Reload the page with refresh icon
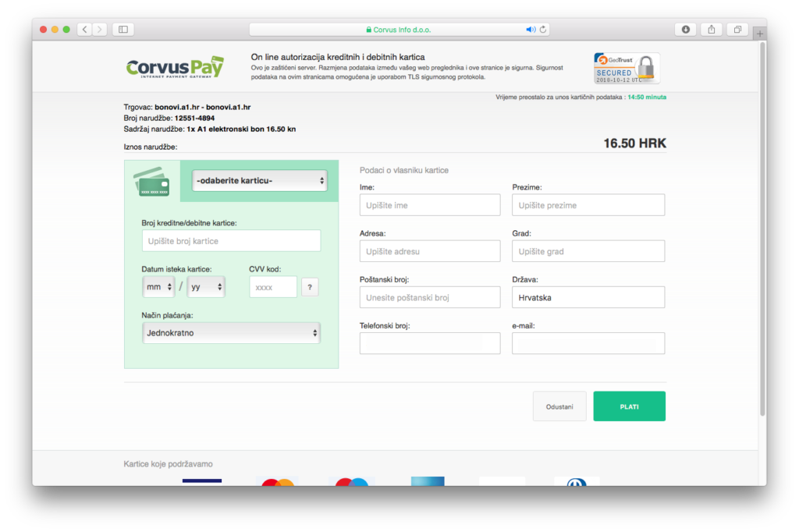Viewport: 799px width, 532px height. click(543, 30)
